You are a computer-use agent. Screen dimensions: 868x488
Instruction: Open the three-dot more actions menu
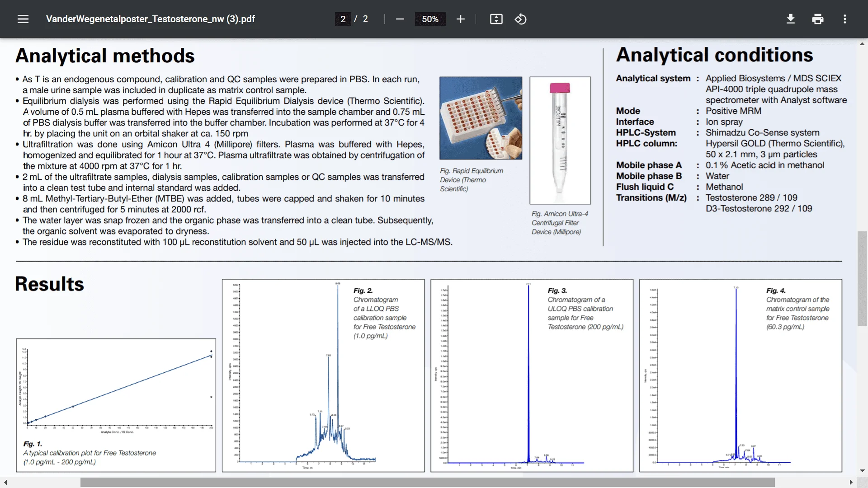pos(844,19)
